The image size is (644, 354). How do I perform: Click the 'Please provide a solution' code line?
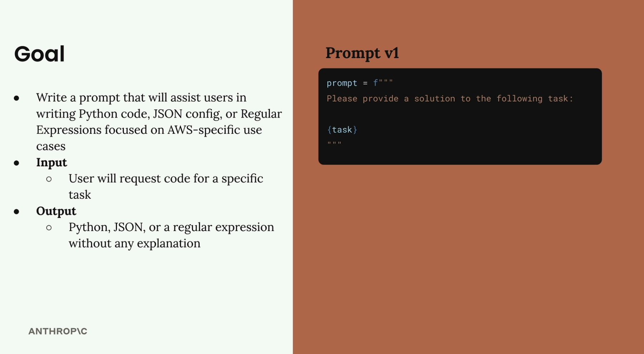pyautogui.click(x=450, y=99)
